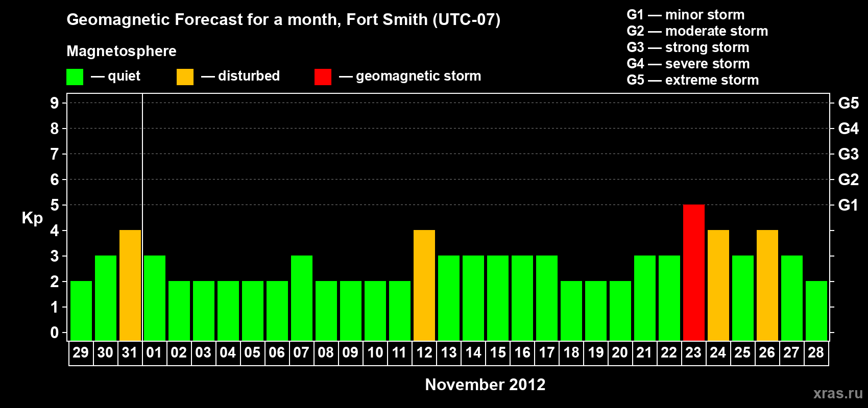Click the red geomagnetic storm legend swatch
The width and height of the screenshot is (868, 408).
click(323, 77)
